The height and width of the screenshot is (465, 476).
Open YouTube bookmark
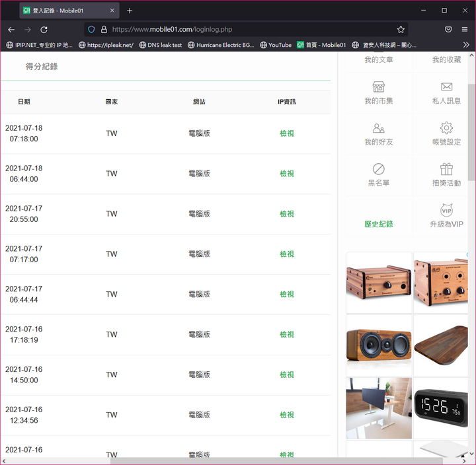tap(276, 45)
